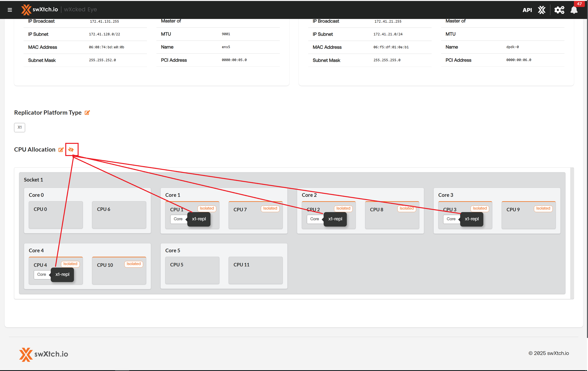Open notifications bell with 47 badge
Screen dimensions: 588x371
(574, 10)
